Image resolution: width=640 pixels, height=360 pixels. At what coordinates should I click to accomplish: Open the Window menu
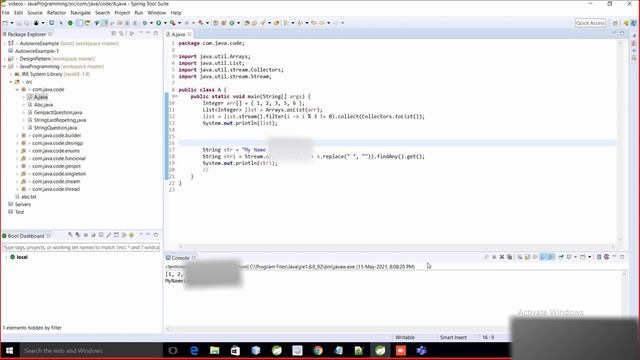coord(157,13)
